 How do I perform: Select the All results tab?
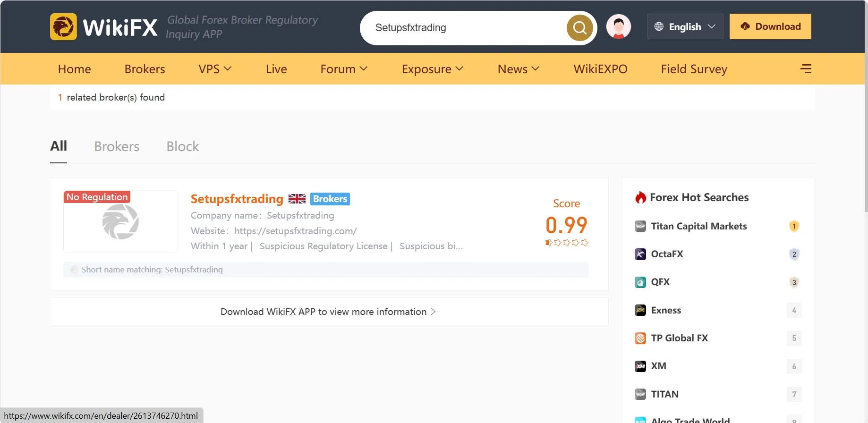[59, 146]
